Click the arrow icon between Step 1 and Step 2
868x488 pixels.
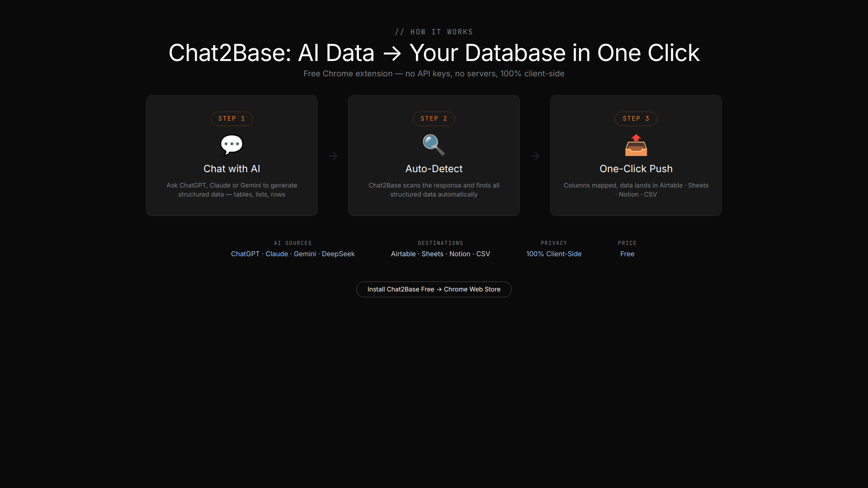333,156
